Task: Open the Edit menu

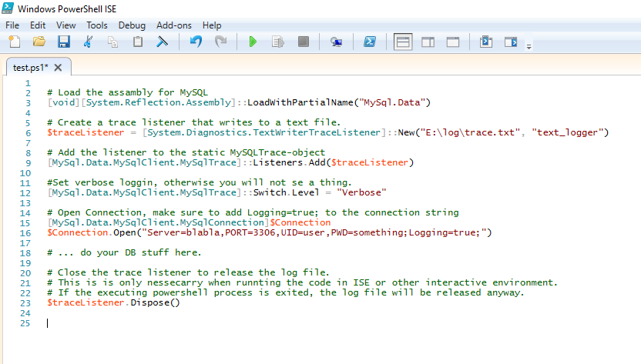Action: pyautogui.click(x=38, y=25)
